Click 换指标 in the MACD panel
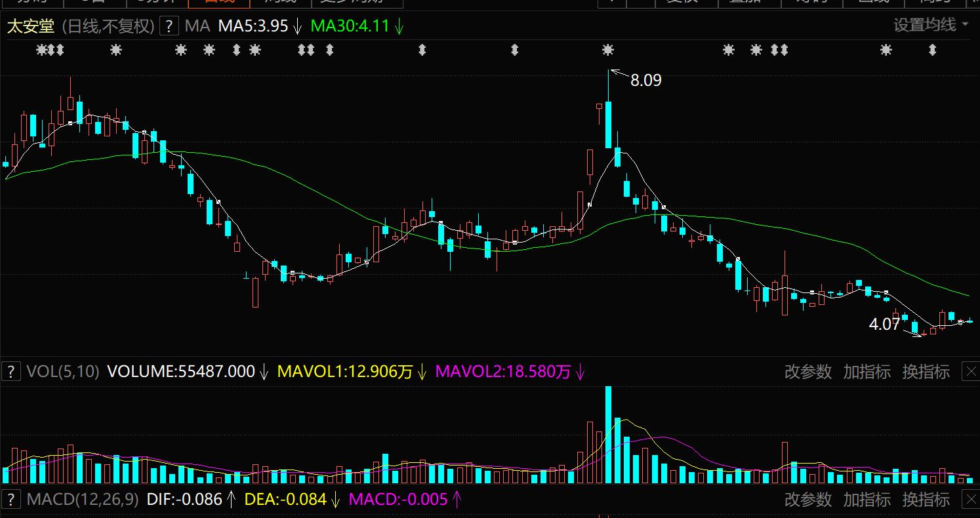Image resolution: width=980 pixels, height=518 pixels. click(x=926, y=499)
